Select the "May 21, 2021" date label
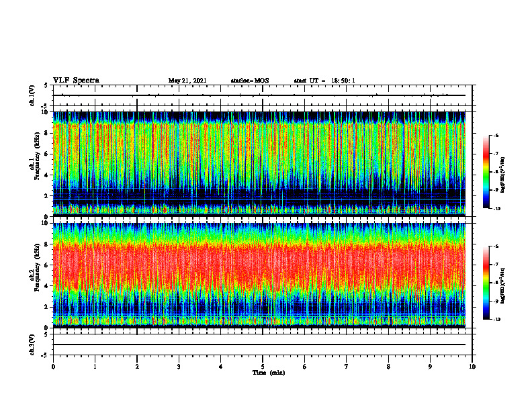 click(187, 81)
